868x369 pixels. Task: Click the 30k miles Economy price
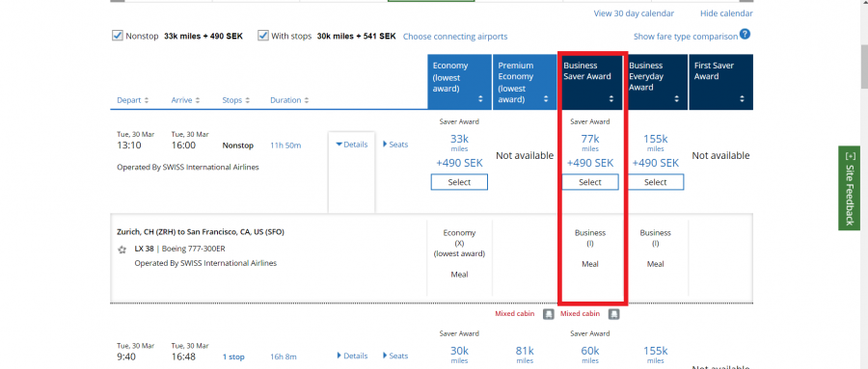[x=459, y=354]
